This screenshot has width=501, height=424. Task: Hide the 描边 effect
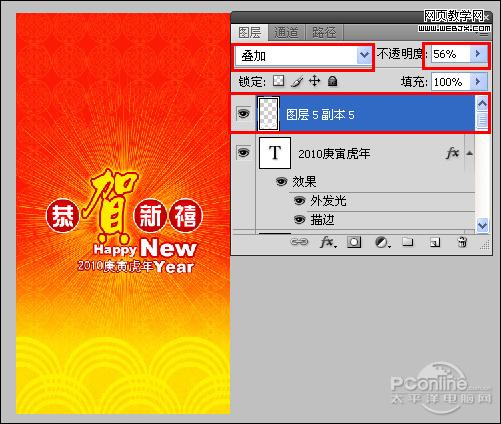(x=299, y=220)
